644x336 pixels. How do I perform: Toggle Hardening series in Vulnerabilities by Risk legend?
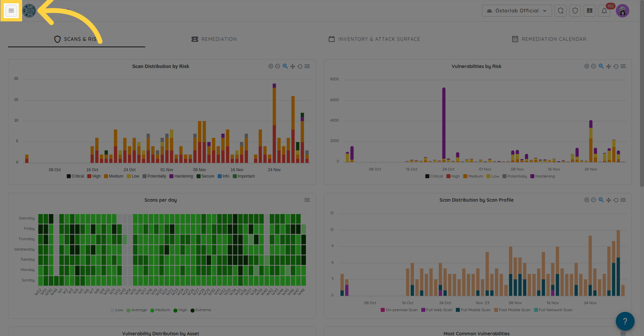tap(542, 176)
